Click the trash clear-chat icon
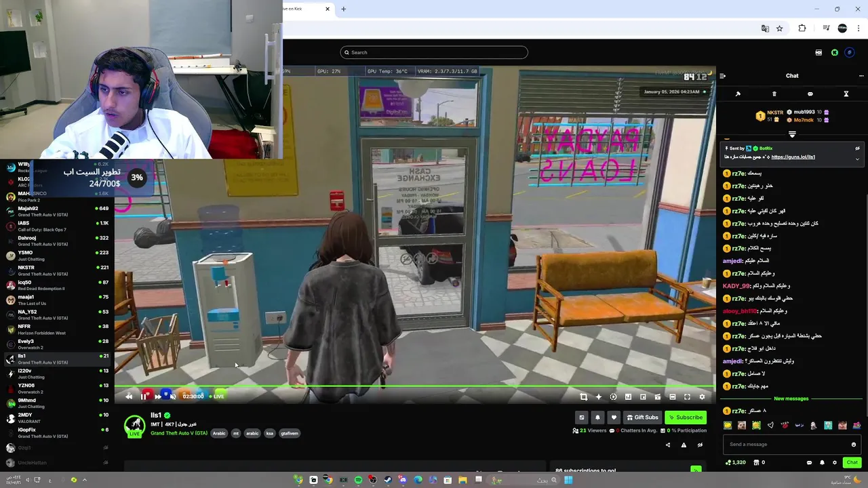This screenshot has width=868, height=488. click(x=774, y=94)
